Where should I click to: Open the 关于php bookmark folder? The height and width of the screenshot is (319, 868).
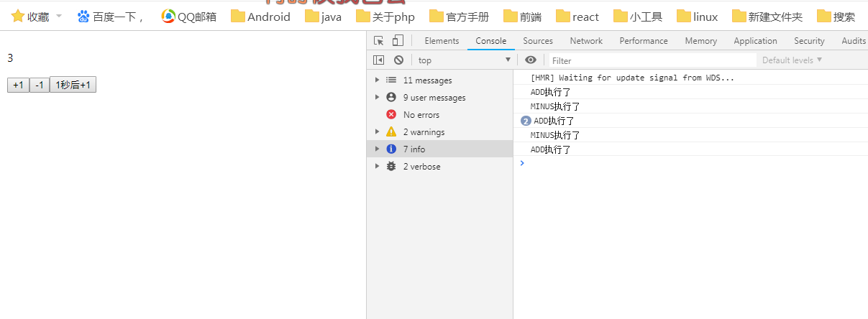pos(385,17)
